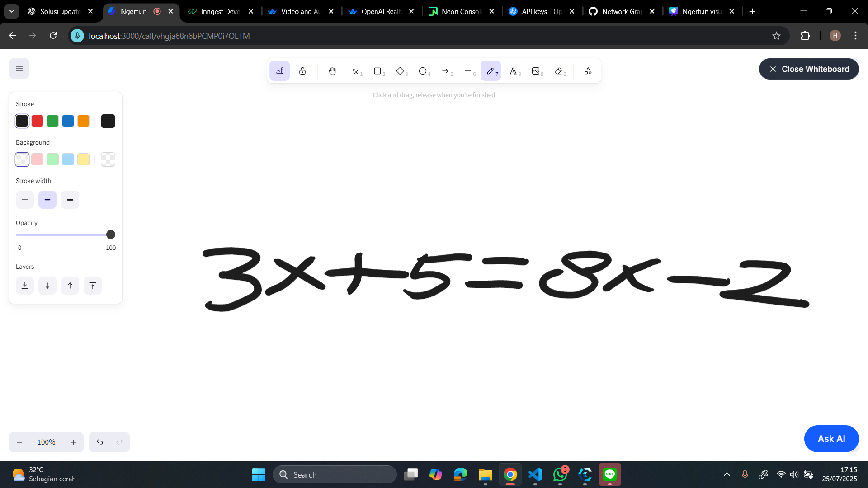
Task: Click the undo button
Action: (x=99, y=442)
